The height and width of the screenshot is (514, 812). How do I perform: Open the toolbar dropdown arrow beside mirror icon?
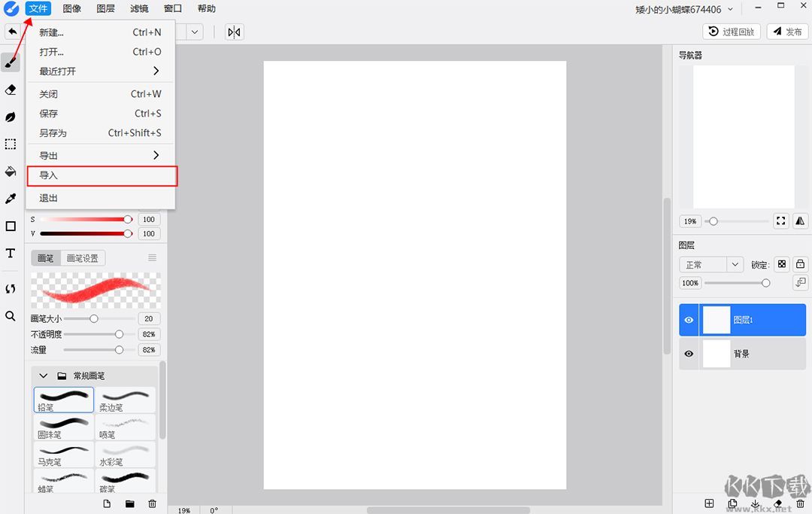click(x=195, y=32)
